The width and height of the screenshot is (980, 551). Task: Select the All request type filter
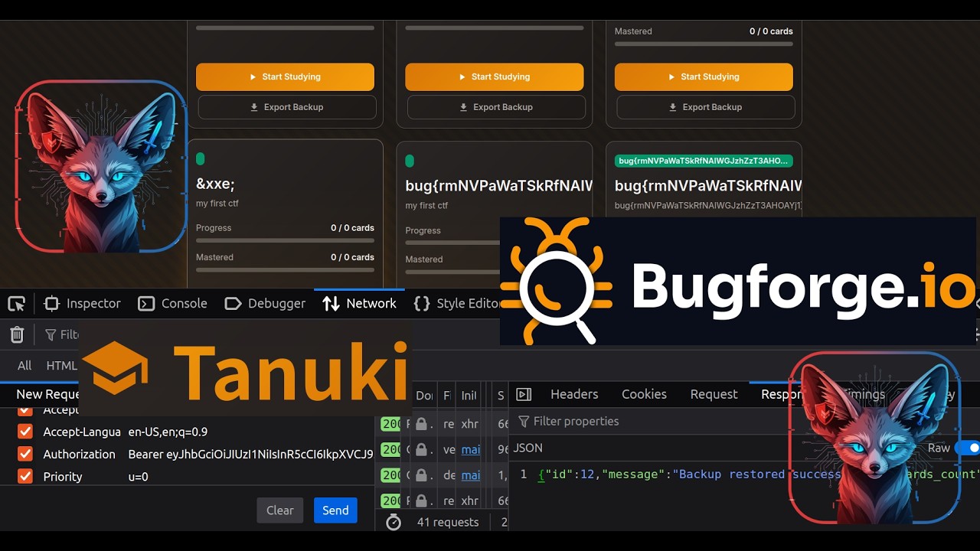tap(24, 366)
